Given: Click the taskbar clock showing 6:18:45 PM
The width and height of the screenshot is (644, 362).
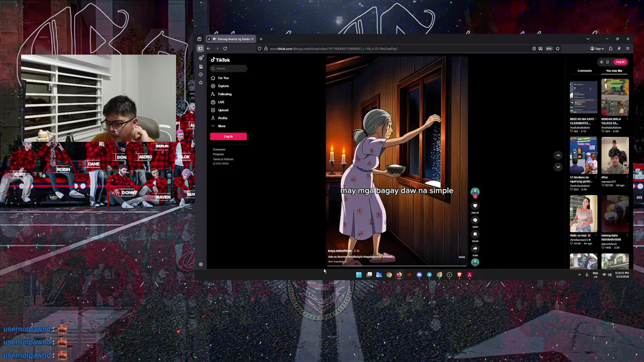Looking at the screenshot, I should click(x=621, y=275).
